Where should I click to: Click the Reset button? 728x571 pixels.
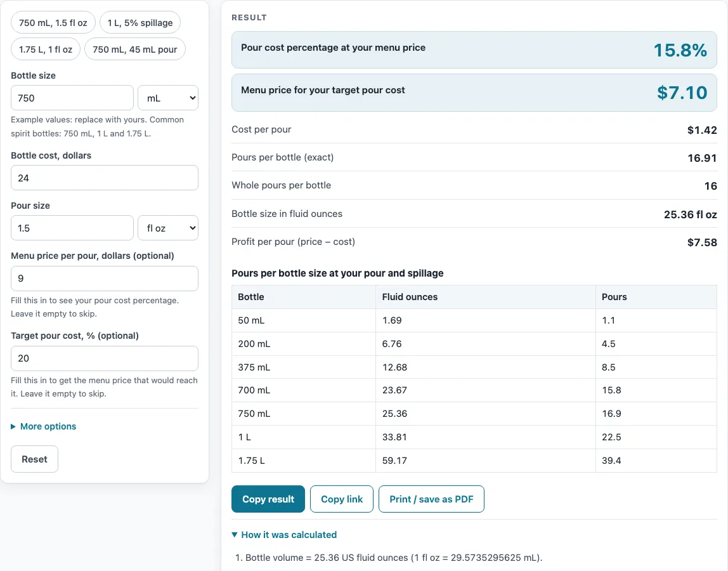(34, 459)
